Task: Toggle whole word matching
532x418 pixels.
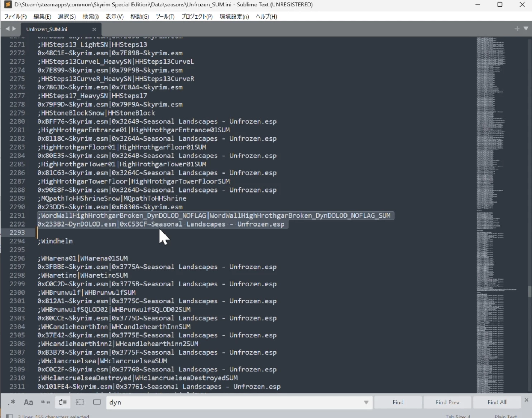Action: [45, 402]
